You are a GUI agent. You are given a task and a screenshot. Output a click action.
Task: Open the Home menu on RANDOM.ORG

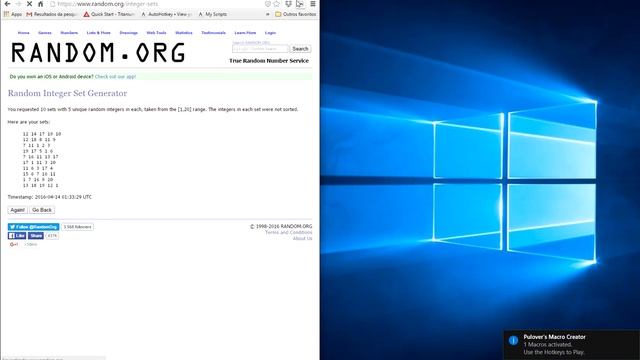24,33
